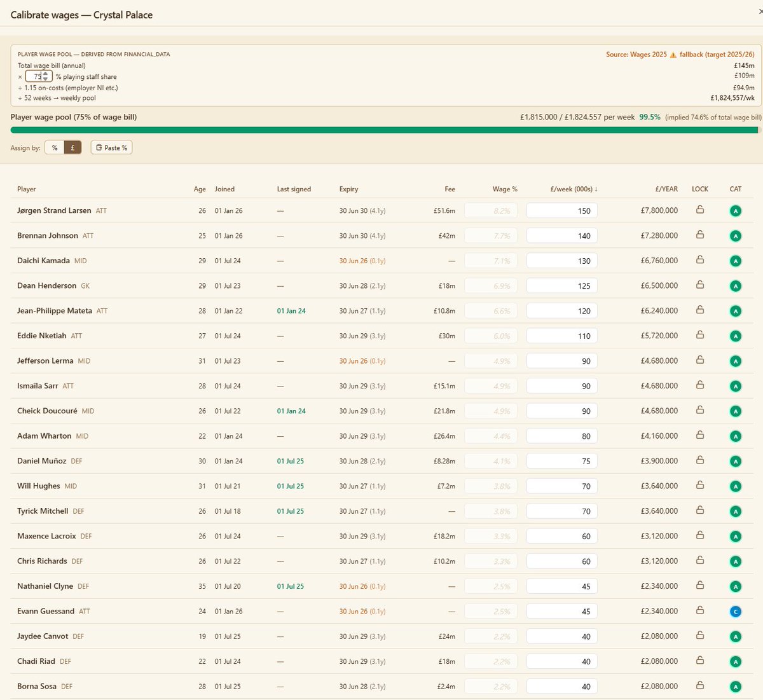Viewport: 763px width, 700px height.
Task: Edit Eddie Nketiah weekly wage field
Action: click(561, 336)
